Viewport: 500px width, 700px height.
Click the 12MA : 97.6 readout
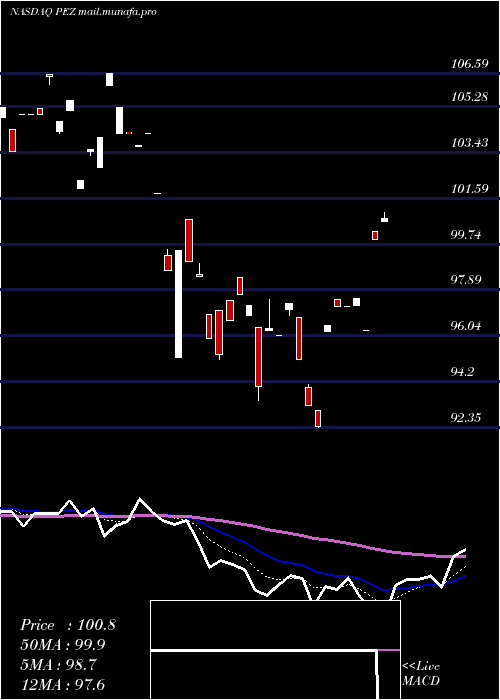tap(62, 685)
